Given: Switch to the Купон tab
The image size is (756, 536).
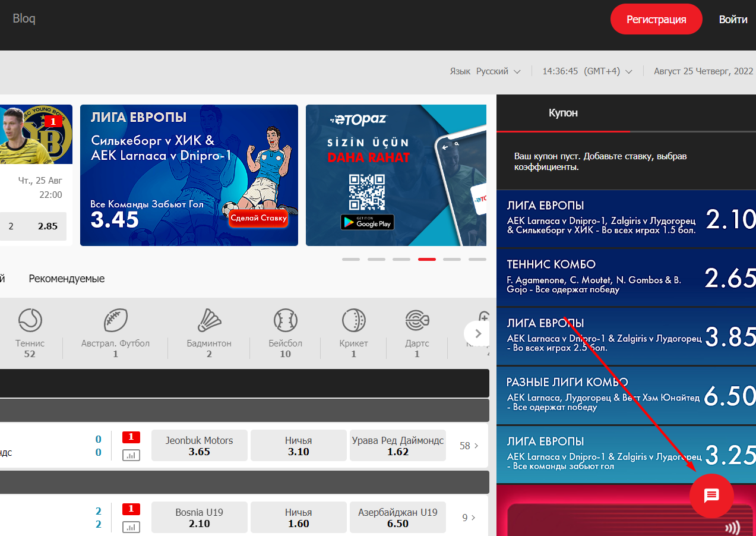Looking at the screenshot, I should [563, 113].
